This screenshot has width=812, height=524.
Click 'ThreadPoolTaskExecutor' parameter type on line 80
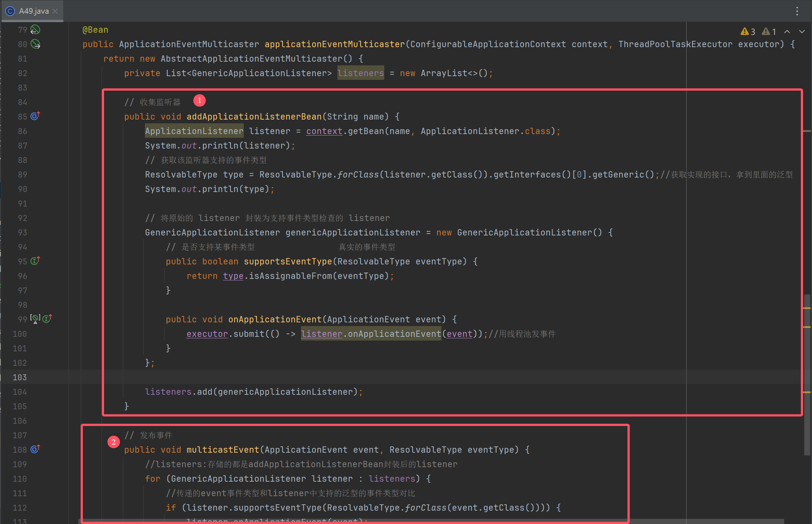(675, 44)
